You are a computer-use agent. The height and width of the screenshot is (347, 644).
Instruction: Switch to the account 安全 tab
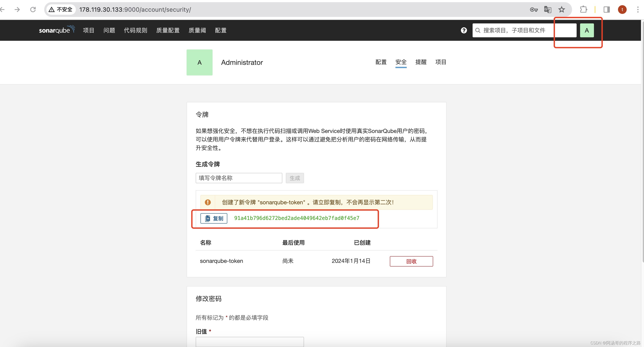(x=401, y=62)
